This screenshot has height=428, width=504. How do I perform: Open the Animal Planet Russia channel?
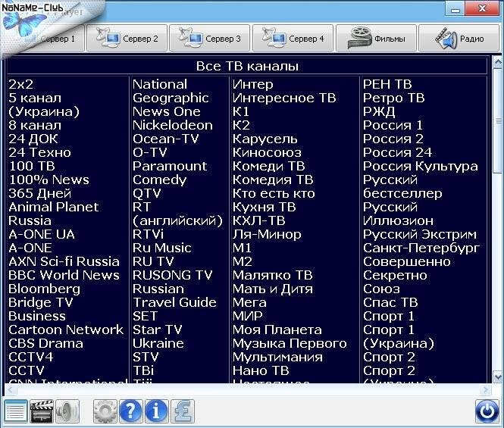tap(54, 214)
